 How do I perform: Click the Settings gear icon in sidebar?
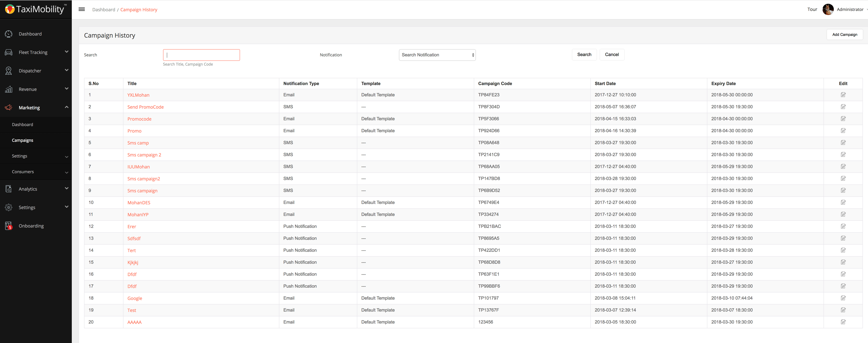pos(9,207)
